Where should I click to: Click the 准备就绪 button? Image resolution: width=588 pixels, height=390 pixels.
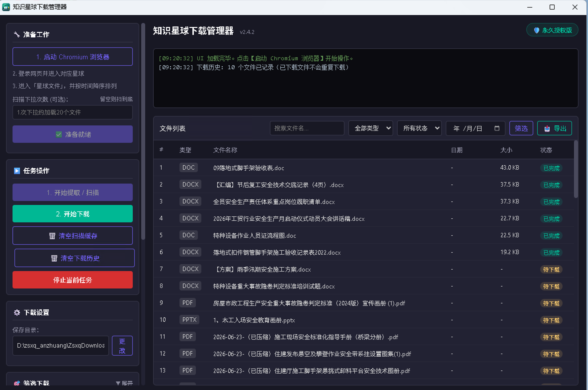(x=73, y=134)
